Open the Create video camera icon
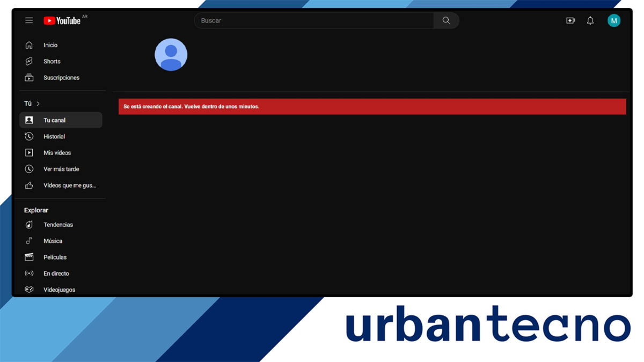Screen dimensions: 644x362 coord(570,20)
